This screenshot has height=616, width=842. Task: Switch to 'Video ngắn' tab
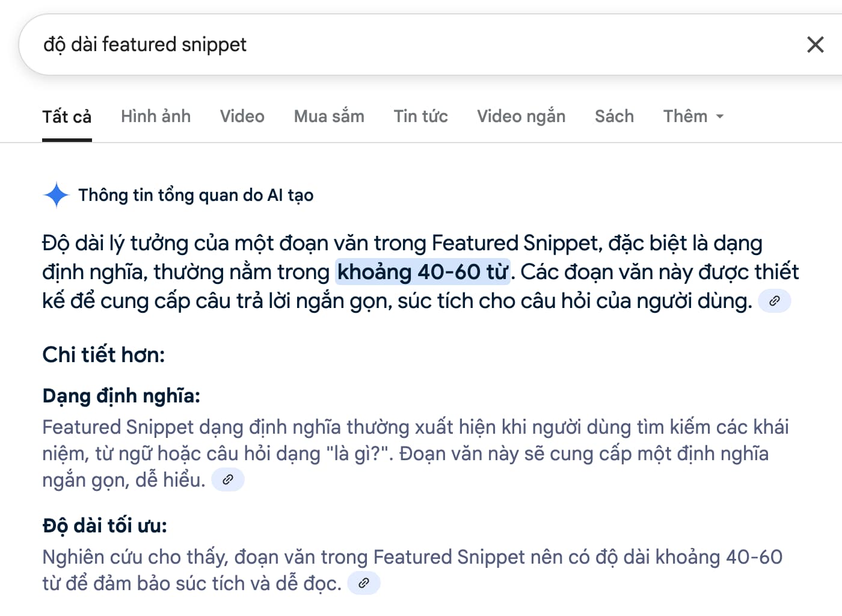[521, 116]
